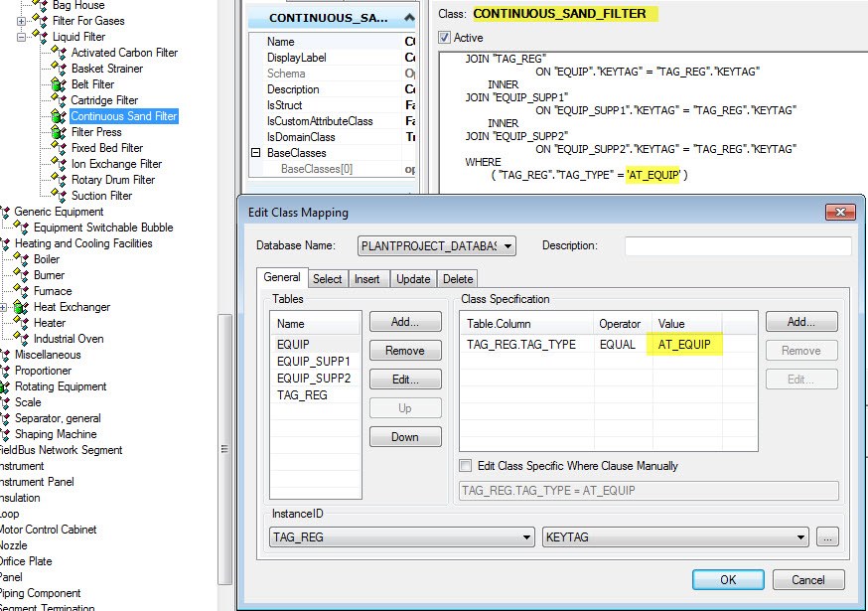868x611 pixels.
Task: Click the Heat Exchanger green icon
Action: (22, 307)
